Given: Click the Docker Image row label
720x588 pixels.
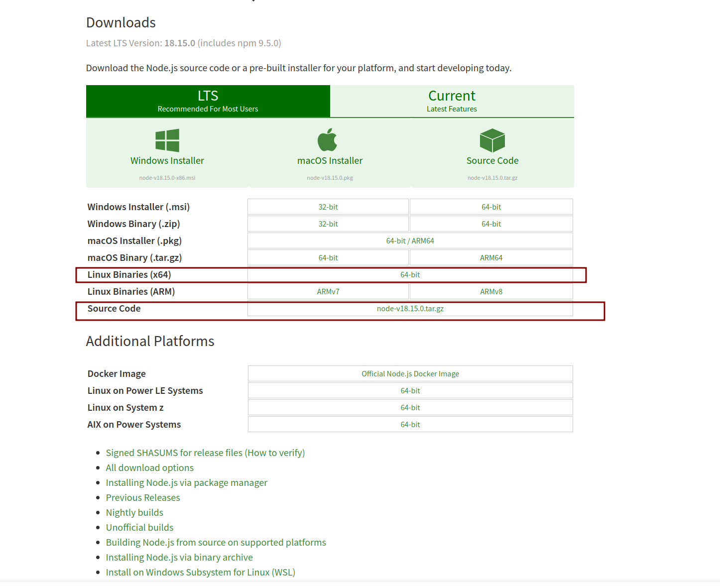Looking at the screenshot, I should point(117,373).
